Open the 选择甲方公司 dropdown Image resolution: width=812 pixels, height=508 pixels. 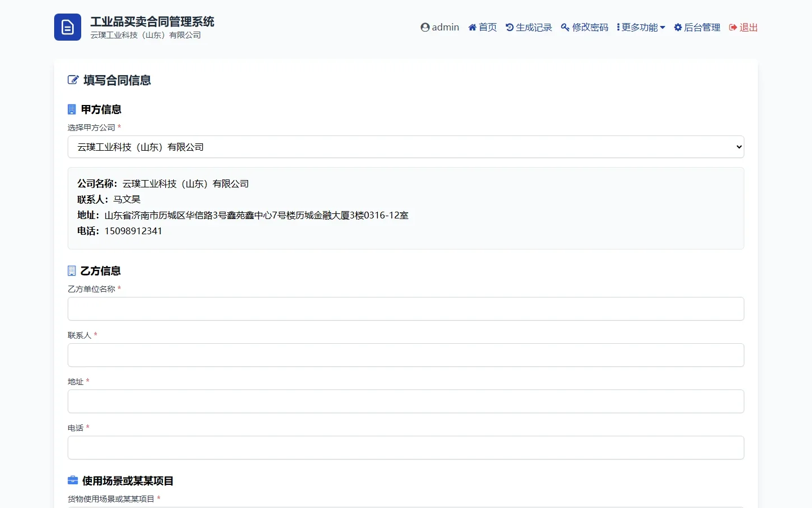pos(406,147)
